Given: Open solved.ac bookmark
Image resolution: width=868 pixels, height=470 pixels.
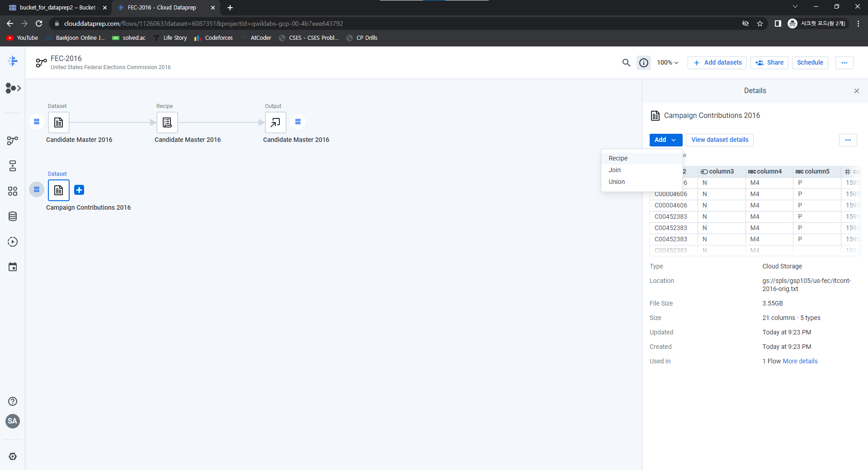Looking at the screenshot, I should [129, 38].
